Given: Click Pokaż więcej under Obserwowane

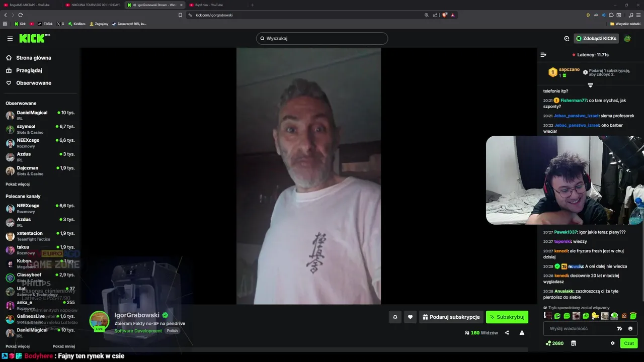Looking at the screenshot, I should click(x=17, y=185).
